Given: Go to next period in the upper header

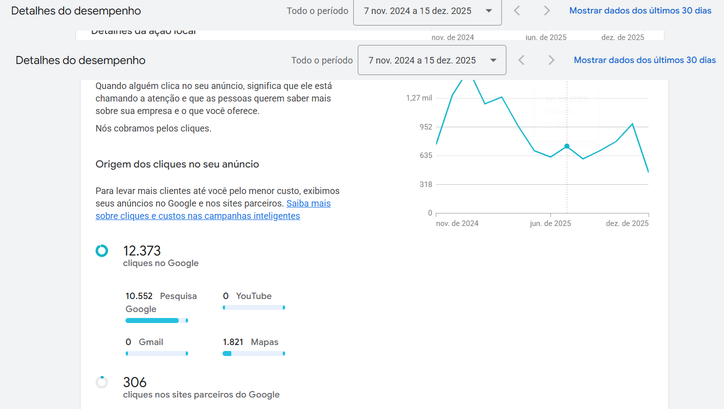Looking at the screenshot, I should tap(547, 11).
